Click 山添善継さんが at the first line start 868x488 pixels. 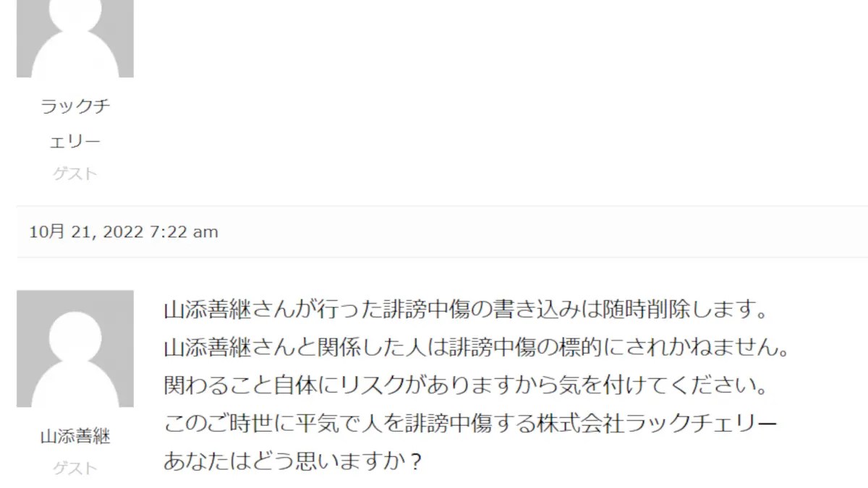coord(241,312)
